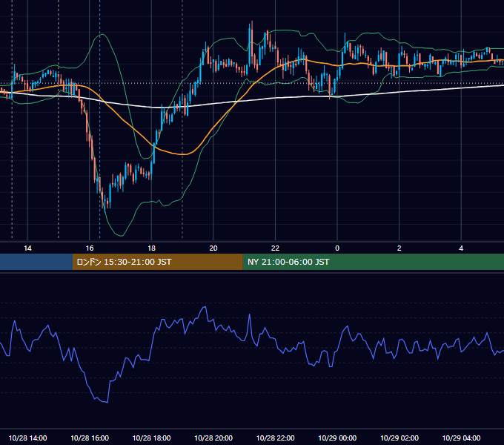This screenshot has height=445, width=504.
Task: Click the 10/28 16:00 date label
Action: 90,438
